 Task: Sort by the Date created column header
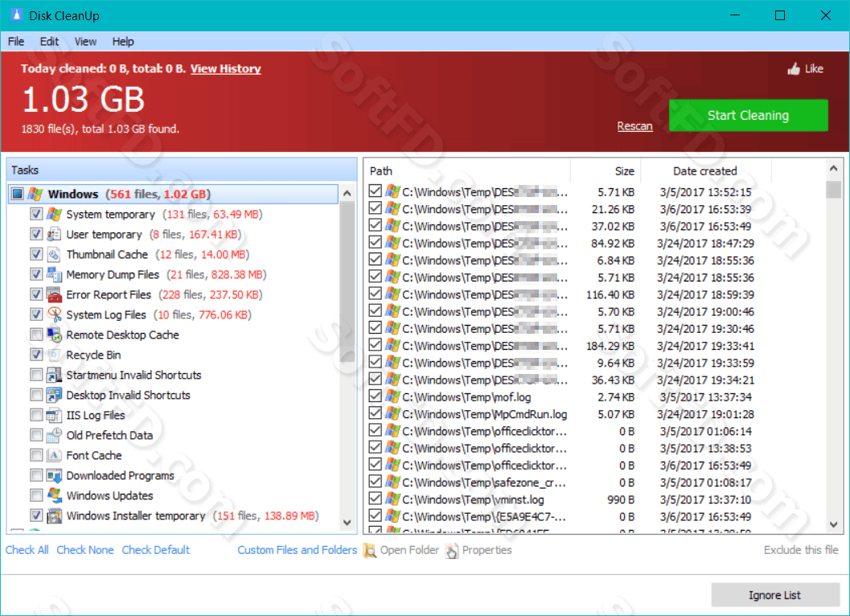pyautogui.click(x=705, y=170)
